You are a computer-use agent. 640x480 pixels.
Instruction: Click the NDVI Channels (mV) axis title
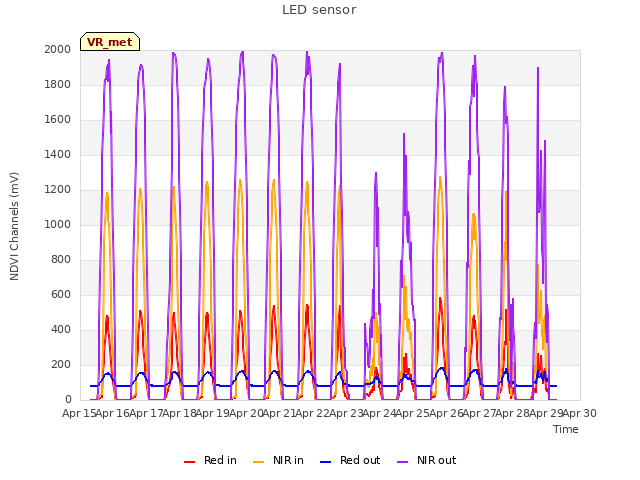(14, 226)
